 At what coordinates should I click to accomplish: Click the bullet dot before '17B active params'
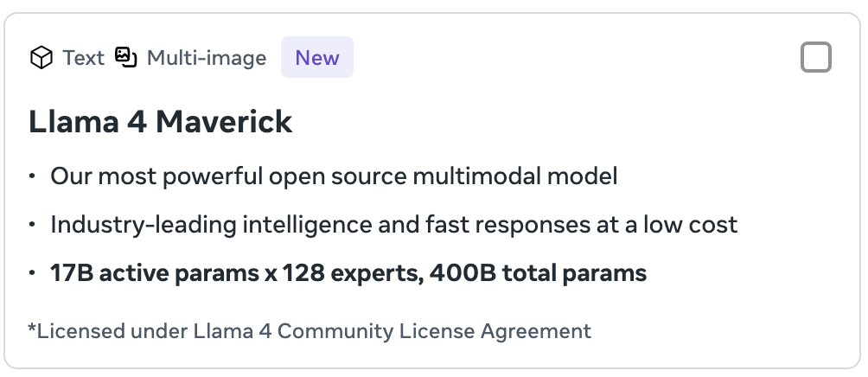(x=32, y=272)
